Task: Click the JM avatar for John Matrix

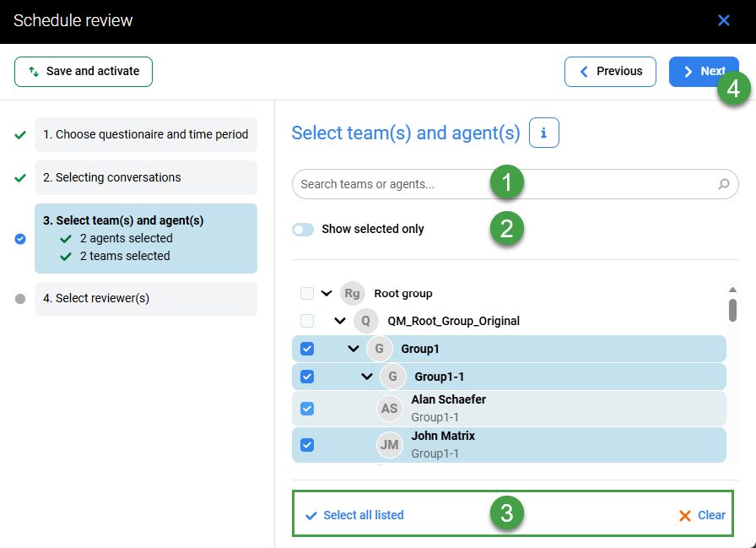Action: (389, 444)
